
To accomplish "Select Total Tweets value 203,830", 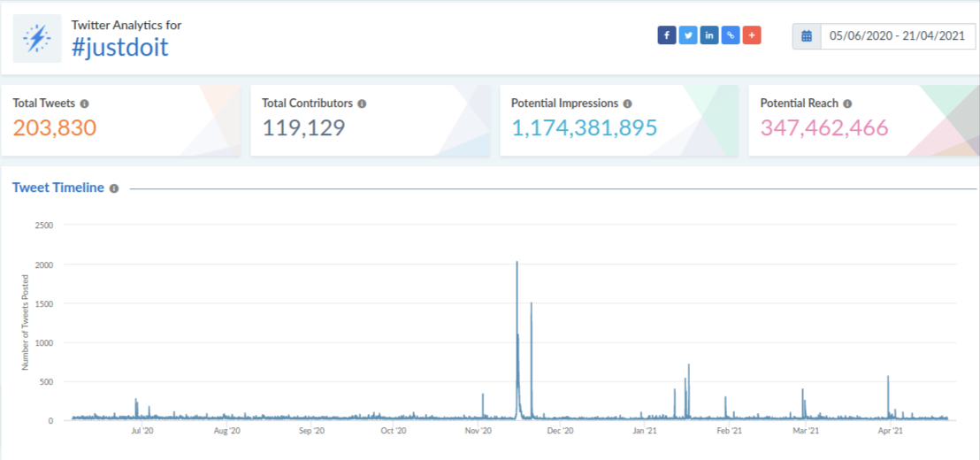I will 54,128.
